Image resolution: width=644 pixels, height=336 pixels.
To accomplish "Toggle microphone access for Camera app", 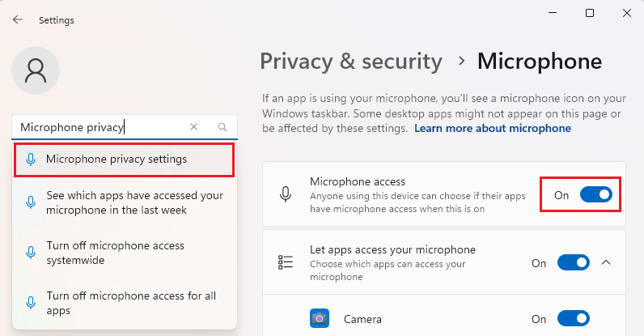I will [x=574, y=318].
